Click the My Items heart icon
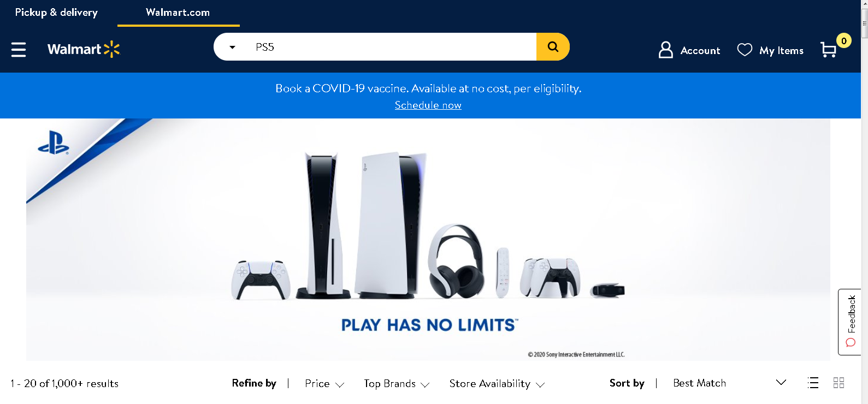Screen dimensions: 868x404 pyautogui.click(x=745, y=50)
